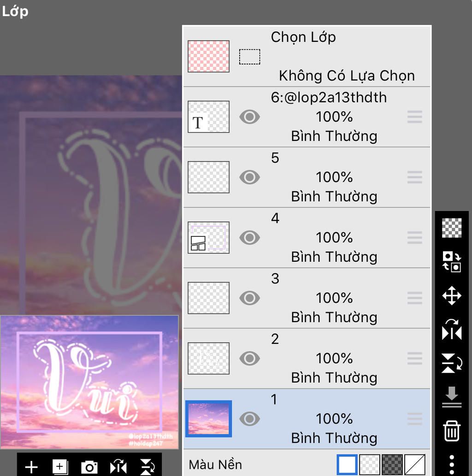The width and height of the screenshot is (472, 476).
Task: Open blend mode Bình Thường of layer 3
Action: pyautogui.click(x=334, y=317)
